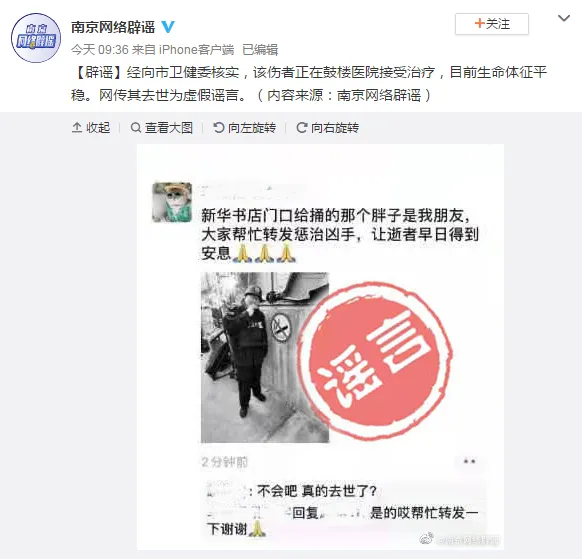This screenshot has height=559, width=582.
Task: Click the iPhone客户端 source link
Action: point(196,49)
